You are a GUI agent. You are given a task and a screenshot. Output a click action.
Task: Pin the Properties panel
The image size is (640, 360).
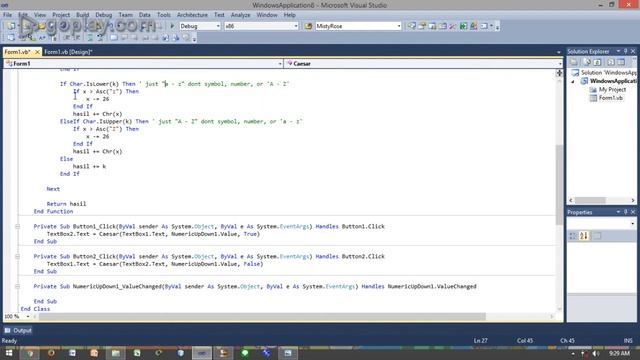[x=625, y=212]
